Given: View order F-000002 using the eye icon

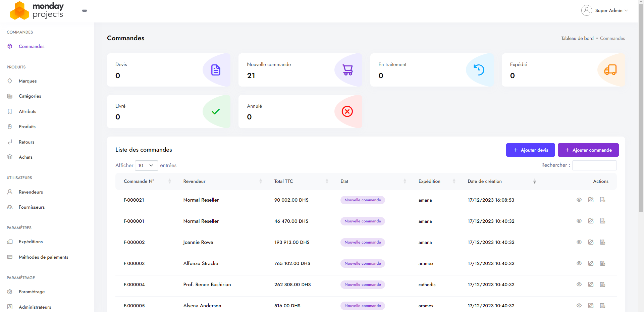Looking at the screenshot, I should pos(579,242).
